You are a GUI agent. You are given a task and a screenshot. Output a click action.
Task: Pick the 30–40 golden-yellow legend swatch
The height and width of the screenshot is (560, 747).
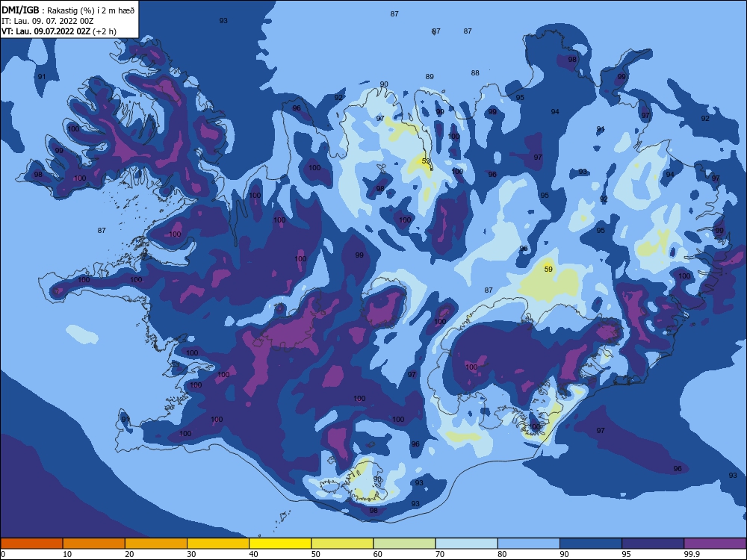(x=218, y=544)
